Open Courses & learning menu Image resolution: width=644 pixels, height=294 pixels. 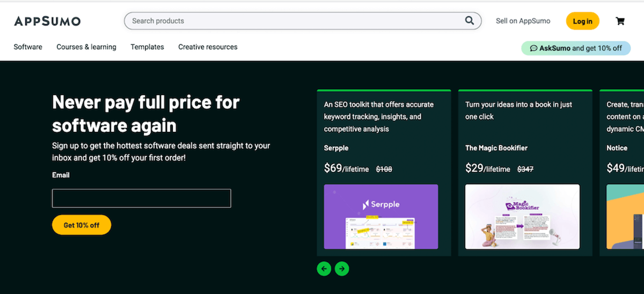(x=86, y=47)
